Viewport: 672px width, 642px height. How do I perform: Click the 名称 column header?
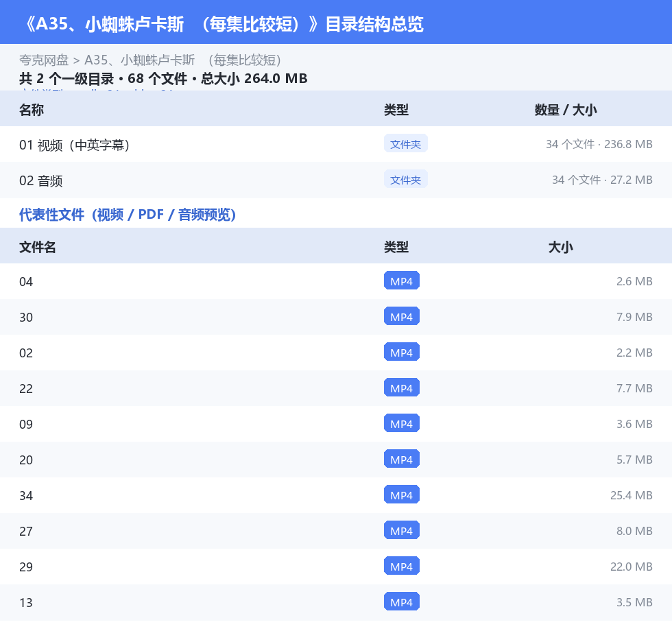click(32, 110)
